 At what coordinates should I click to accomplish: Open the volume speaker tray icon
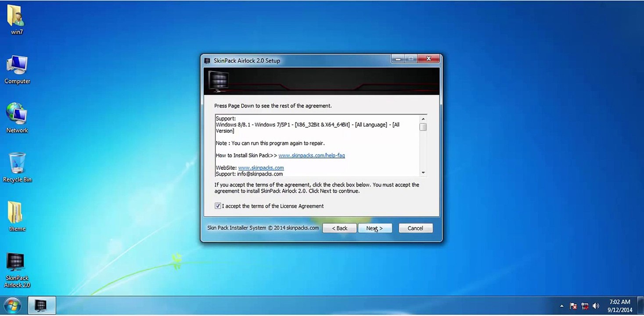[596, 306]
